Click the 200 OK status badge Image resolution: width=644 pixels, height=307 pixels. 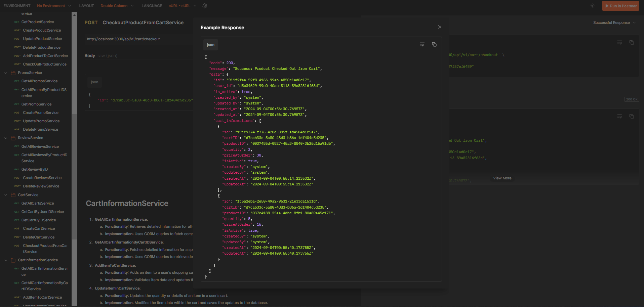[x=632, y=99]
